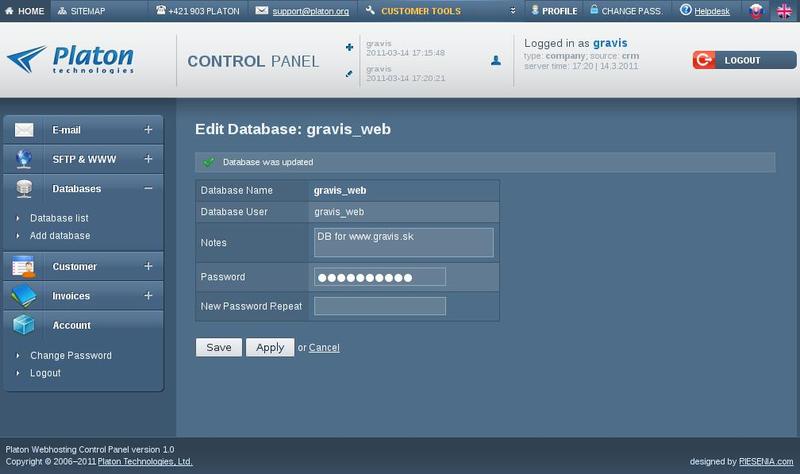800x474 pixels.
Task: Click the Customer card icon
Action: click(23, 266)
